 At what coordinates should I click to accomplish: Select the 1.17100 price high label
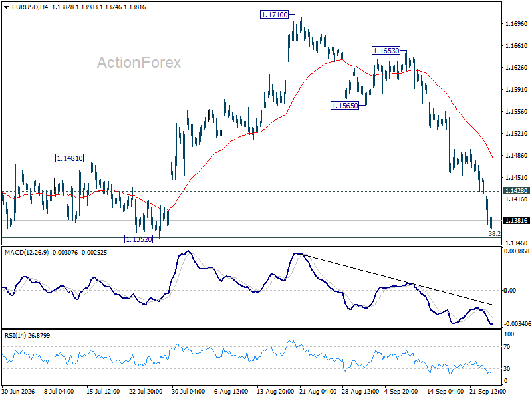(x=274, y=15)
